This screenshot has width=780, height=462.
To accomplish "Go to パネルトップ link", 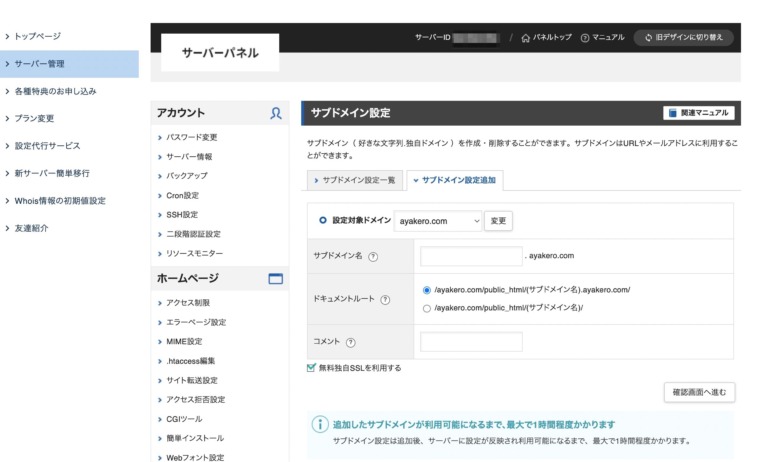I will (x=546, y=38).
